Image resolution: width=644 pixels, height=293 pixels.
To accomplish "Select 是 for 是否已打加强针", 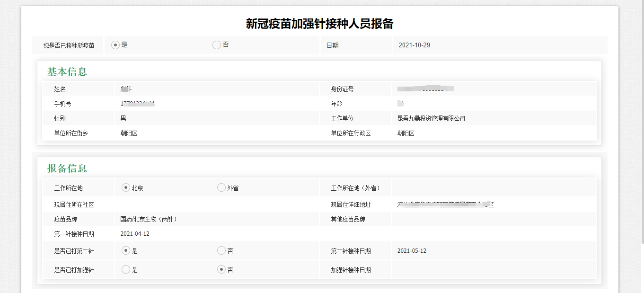I will point(126,269).
